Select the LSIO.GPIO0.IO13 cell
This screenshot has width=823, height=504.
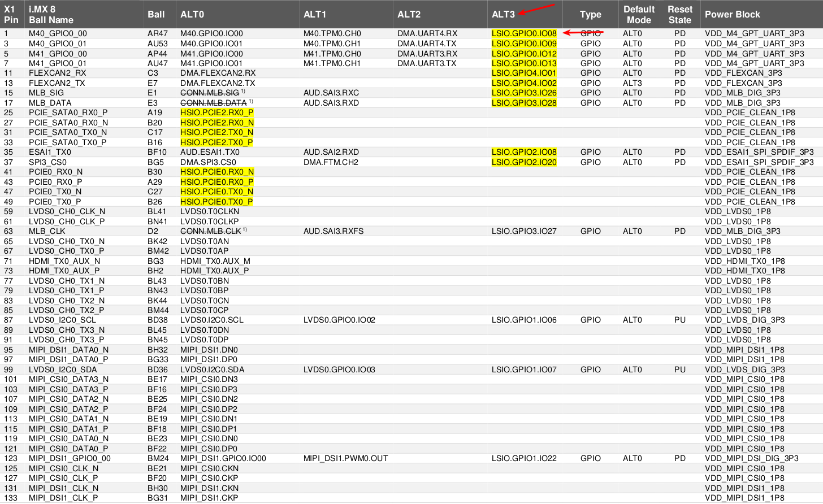[x=524, y=63]
